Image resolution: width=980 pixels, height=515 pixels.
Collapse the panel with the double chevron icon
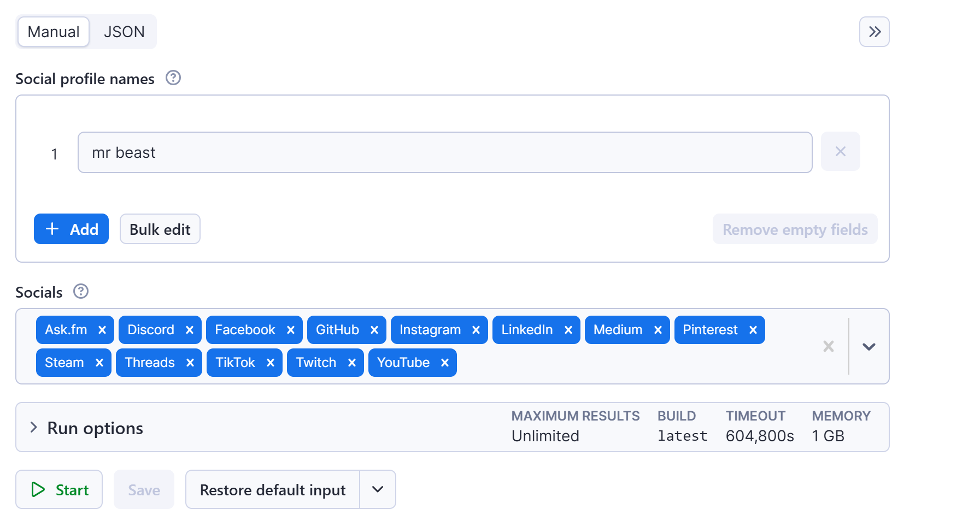(874, 32)
